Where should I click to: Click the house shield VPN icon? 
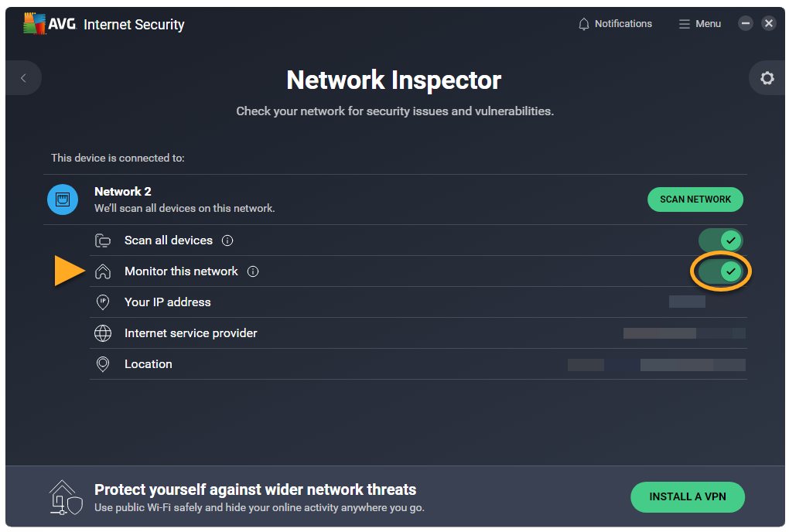pos(65,497)
